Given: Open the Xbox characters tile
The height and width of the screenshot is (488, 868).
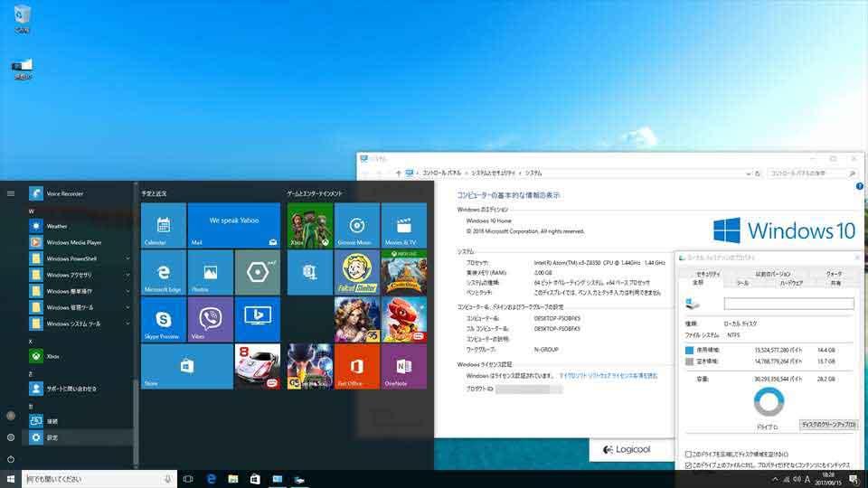Looking at the screenshot, I should tap(310, 225).
